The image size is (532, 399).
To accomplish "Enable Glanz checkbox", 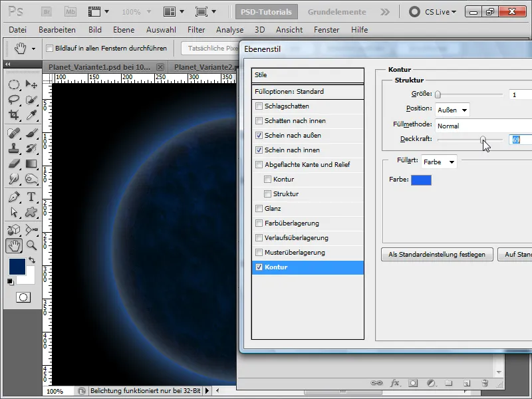I will [x=259, y=209].
